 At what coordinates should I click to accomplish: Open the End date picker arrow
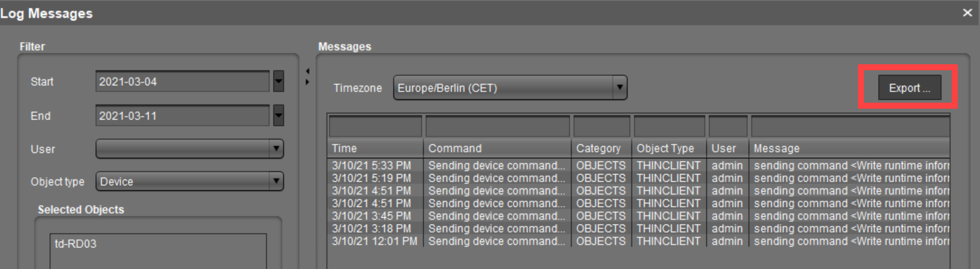pos(278,115)
